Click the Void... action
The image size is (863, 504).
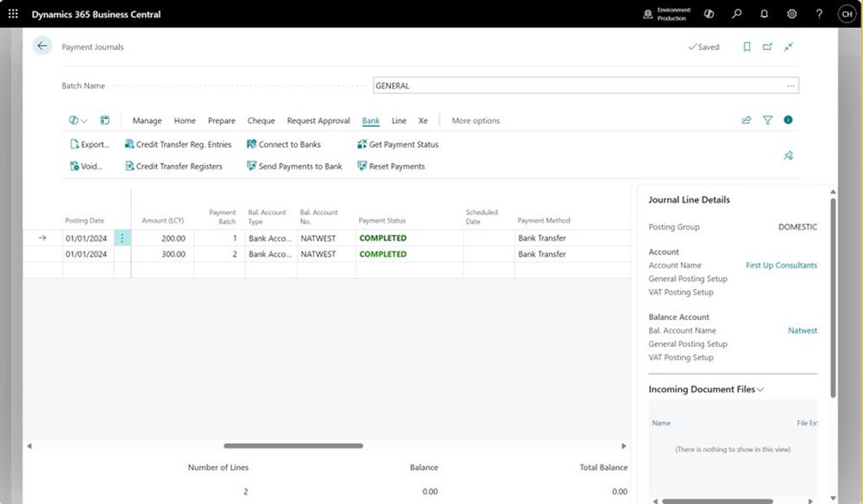click(85, 167)
